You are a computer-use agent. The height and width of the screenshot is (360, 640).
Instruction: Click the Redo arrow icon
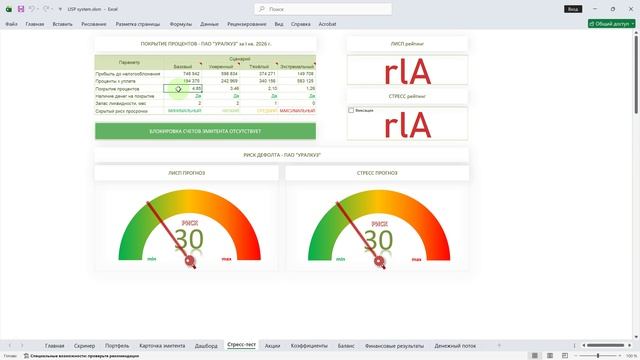click(46, 9)
